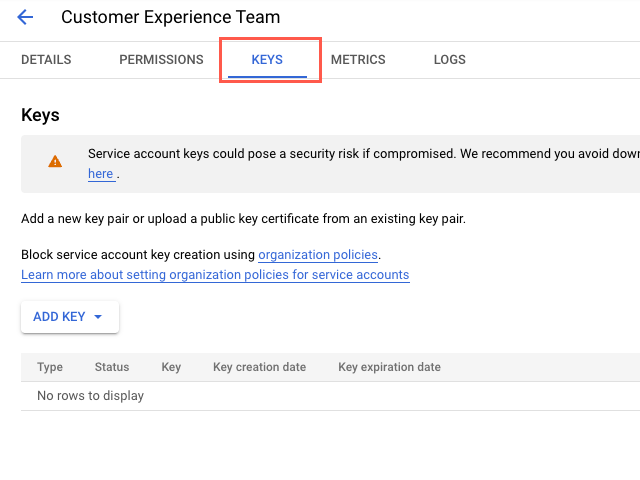Go back using the left arrow
Image resolution: width=640 pixels, height=480 pixels.
coord(25,17)
